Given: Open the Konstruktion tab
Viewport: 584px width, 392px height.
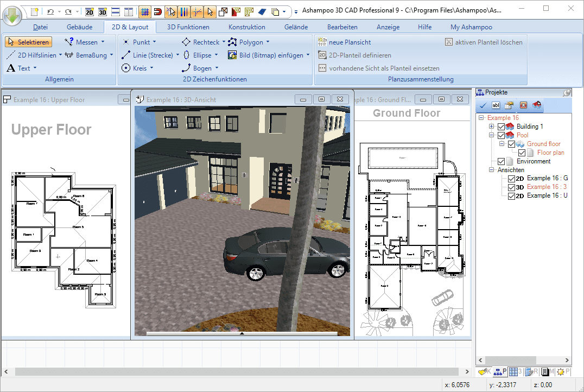Looking at the screenshot, I should [x=247, y=26].
